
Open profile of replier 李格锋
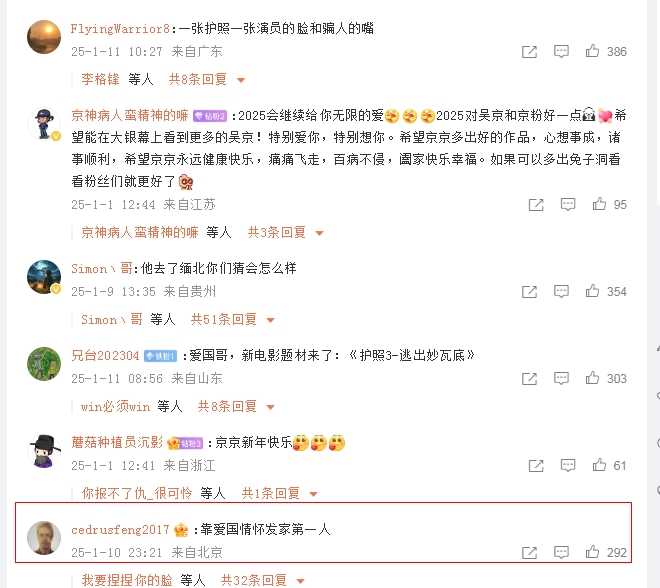tap(100, 79)
